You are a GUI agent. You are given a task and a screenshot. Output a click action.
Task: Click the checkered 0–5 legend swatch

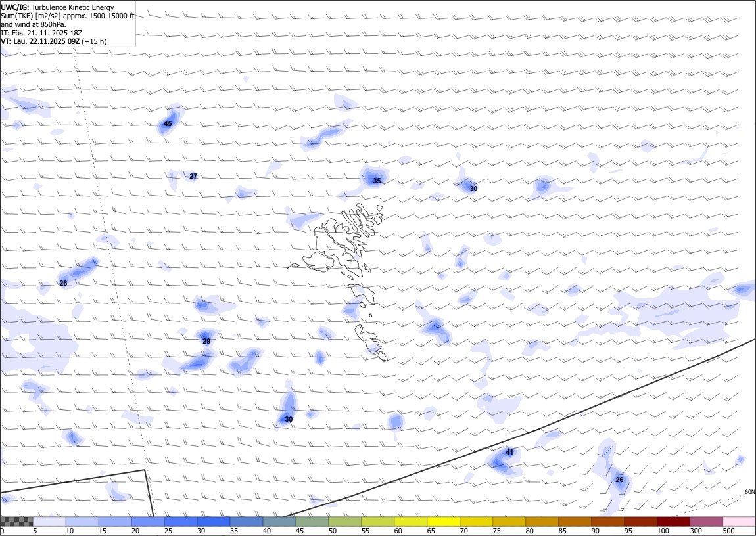pos(17,522)
